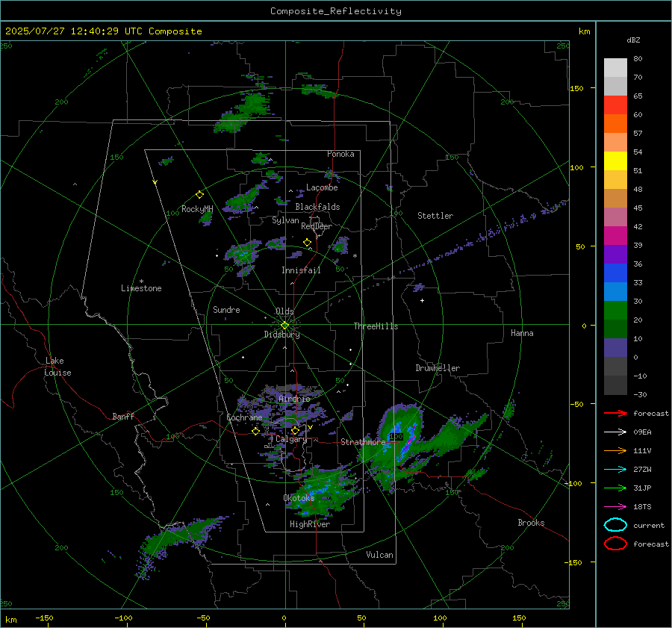Click the yellow 51 dBZ color swatch
This screenshot has width=672, height=628.
(x=615, y=161)
